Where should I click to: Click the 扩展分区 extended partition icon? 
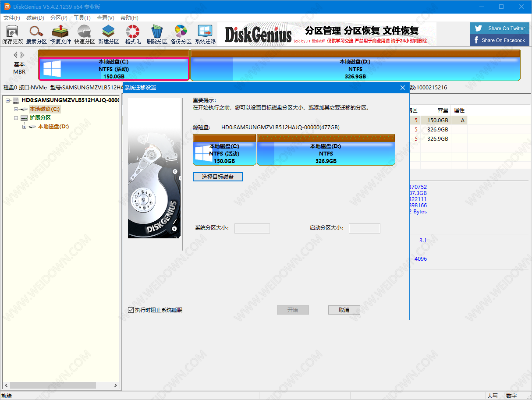click(24, 118)
